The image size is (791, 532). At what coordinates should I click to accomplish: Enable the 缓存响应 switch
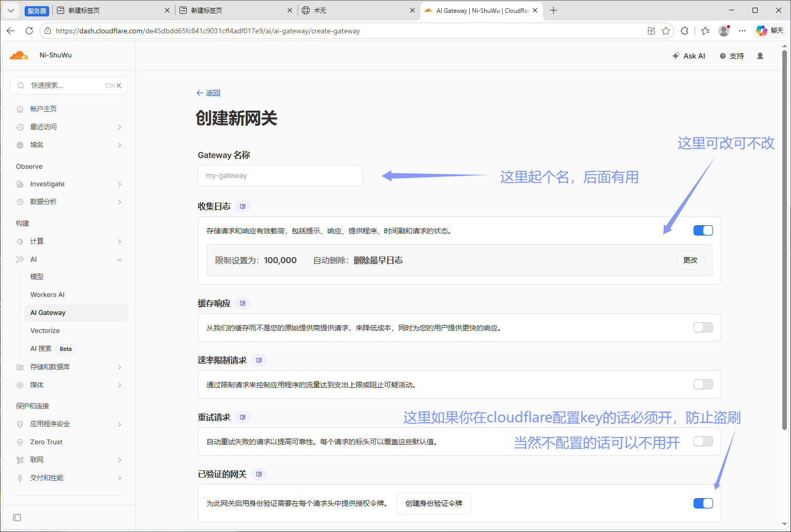(703, 327)
